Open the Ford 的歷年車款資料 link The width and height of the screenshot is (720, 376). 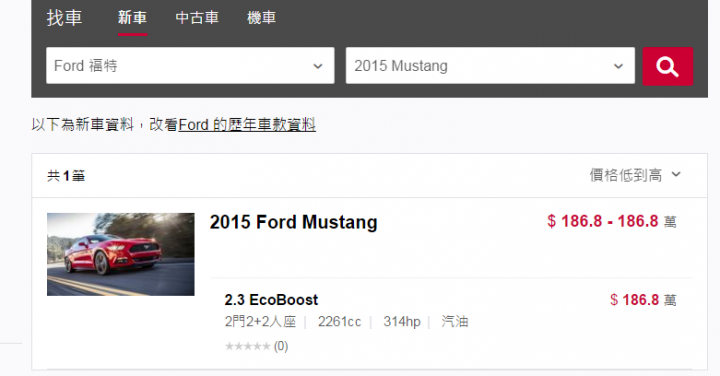(247, 124)
